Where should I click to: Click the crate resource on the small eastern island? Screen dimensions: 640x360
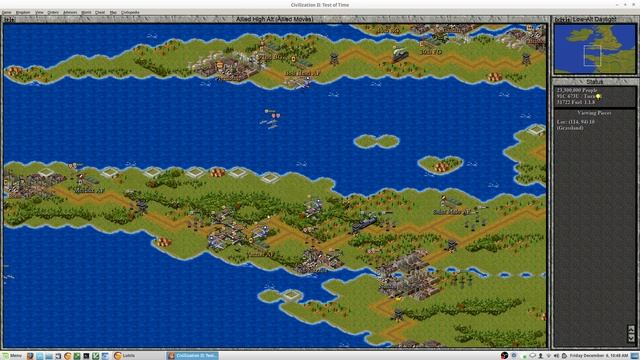[441, 167]
